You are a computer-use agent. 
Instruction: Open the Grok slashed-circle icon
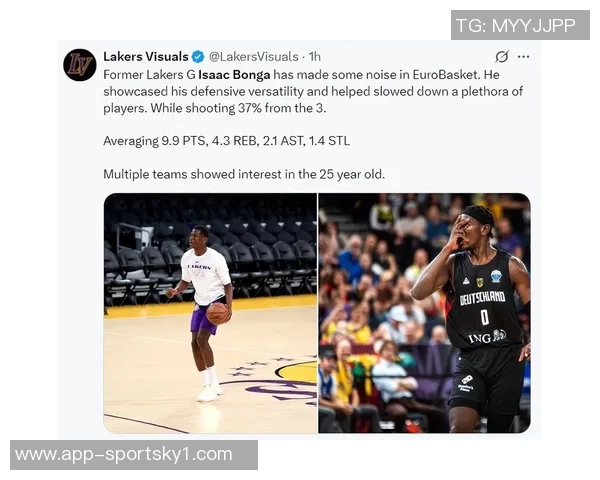[502, 57]
